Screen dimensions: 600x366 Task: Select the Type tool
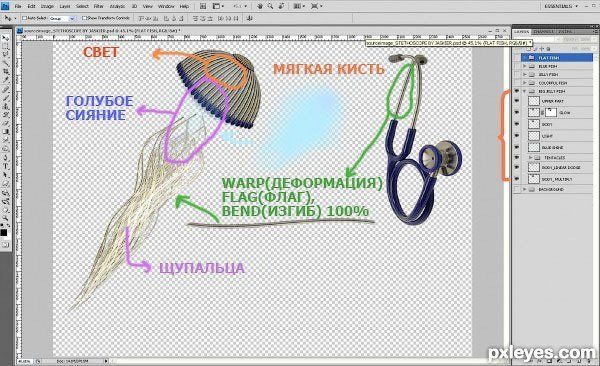click(x=5, y=166)
